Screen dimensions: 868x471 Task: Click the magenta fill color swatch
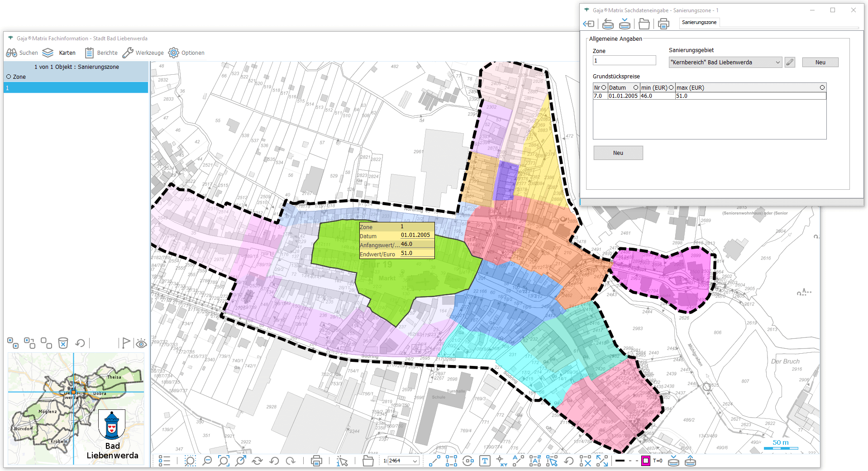(646, 461)
